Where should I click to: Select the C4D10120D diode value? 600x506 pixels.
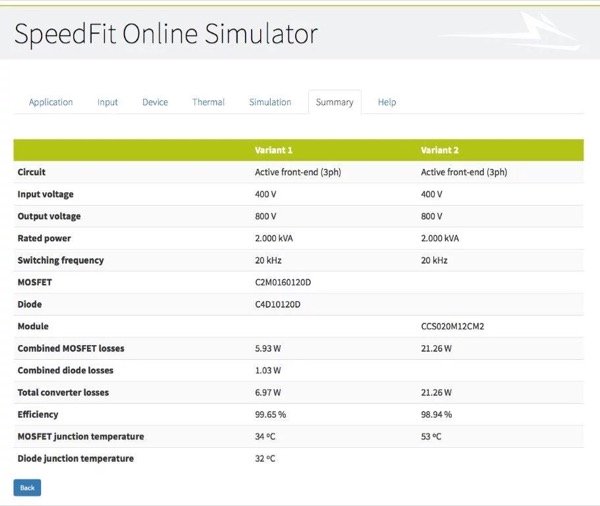(x=277, y=305)
